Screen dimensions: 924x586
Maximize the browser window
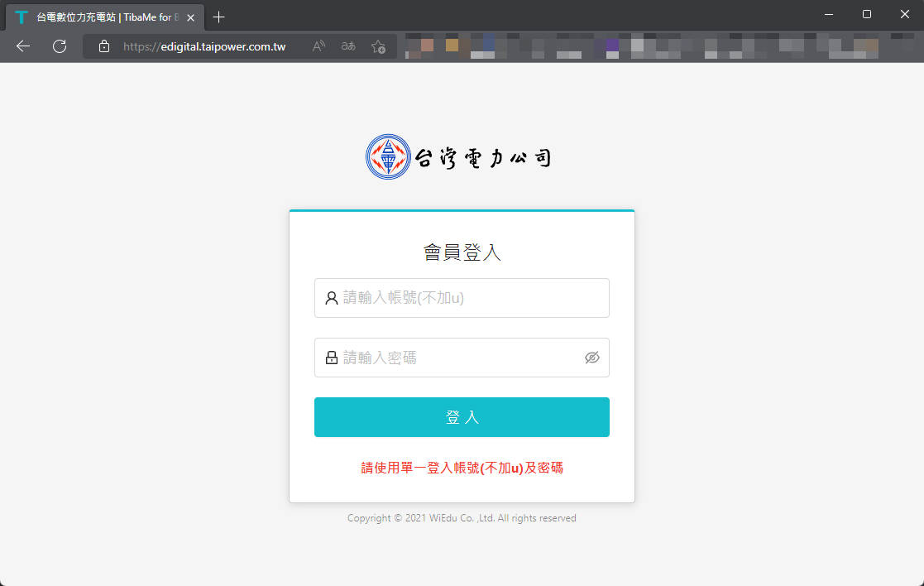866,14
